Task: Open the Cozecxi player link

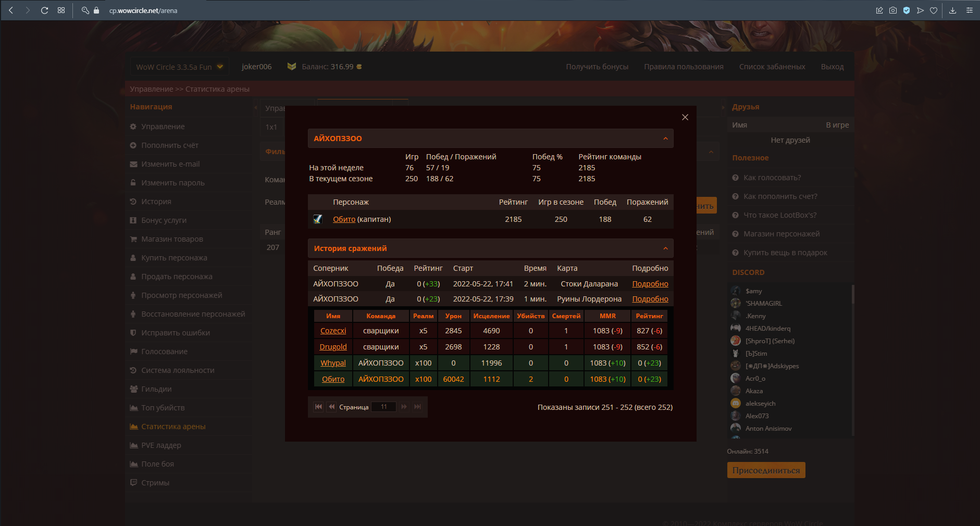Action: coord(333,331)
